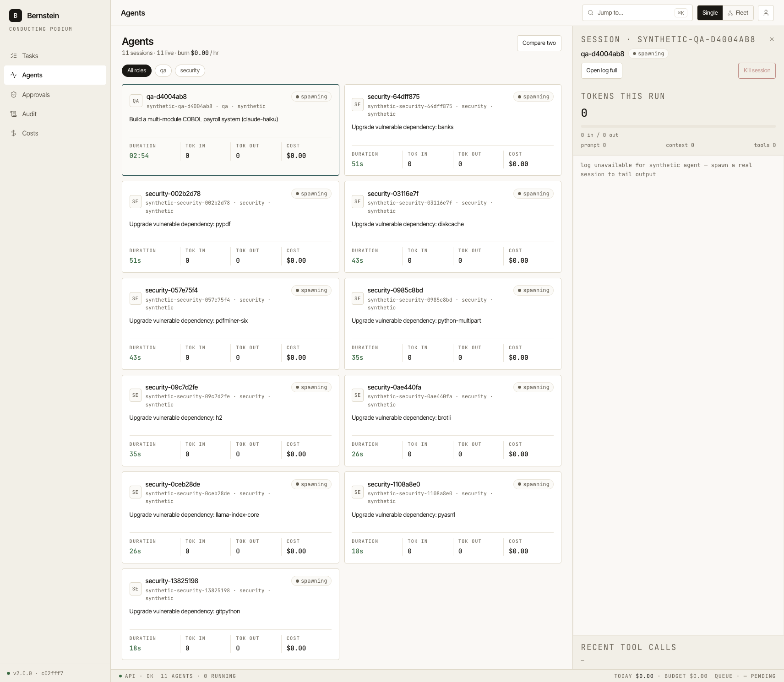
Task: Click the SE badge on security-1108a8e0 card
Action: 358,492
